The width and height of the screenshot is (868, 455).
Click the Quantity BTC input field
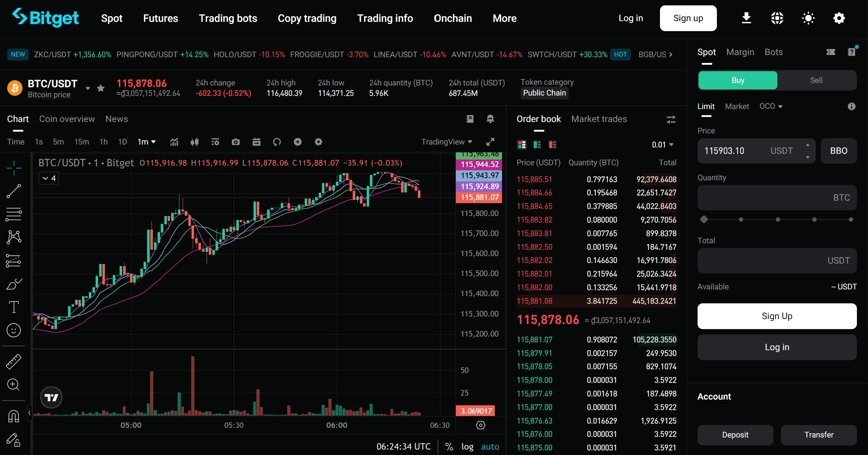(x=777, y=197)
